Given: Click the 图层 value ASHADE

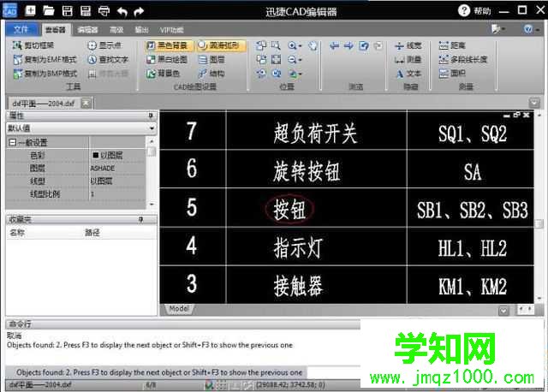Looking at the screenshot, I should (116, 168).
